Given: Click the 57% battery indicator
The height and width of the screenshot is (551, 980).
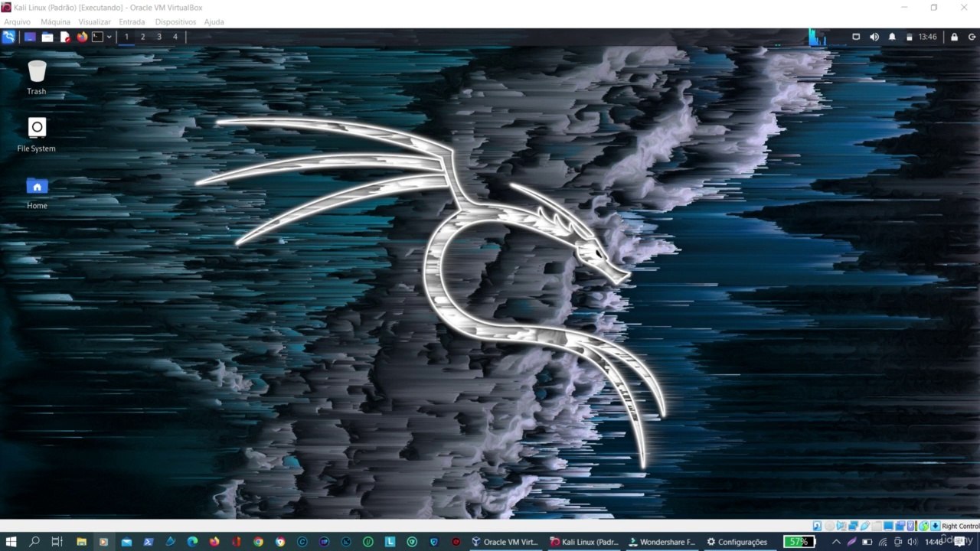Looking at the screenshot, I should [799, 542].
